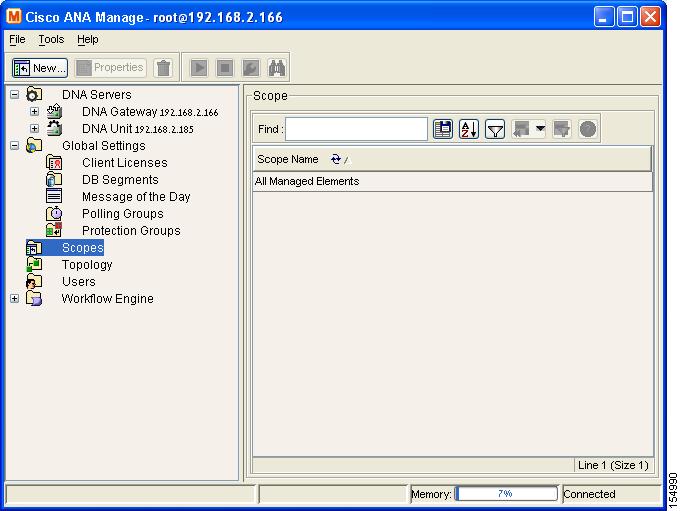Open the File menu

tap(17, 39)
